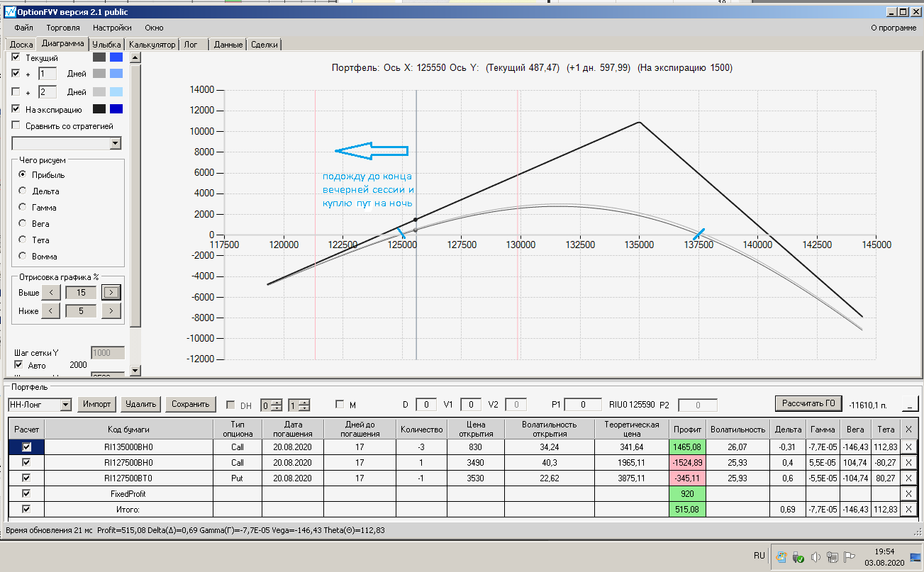Click the Удалить button
The width and height of the screenshot is (924, 572).
pyautogui.click(x=140, y=404)
